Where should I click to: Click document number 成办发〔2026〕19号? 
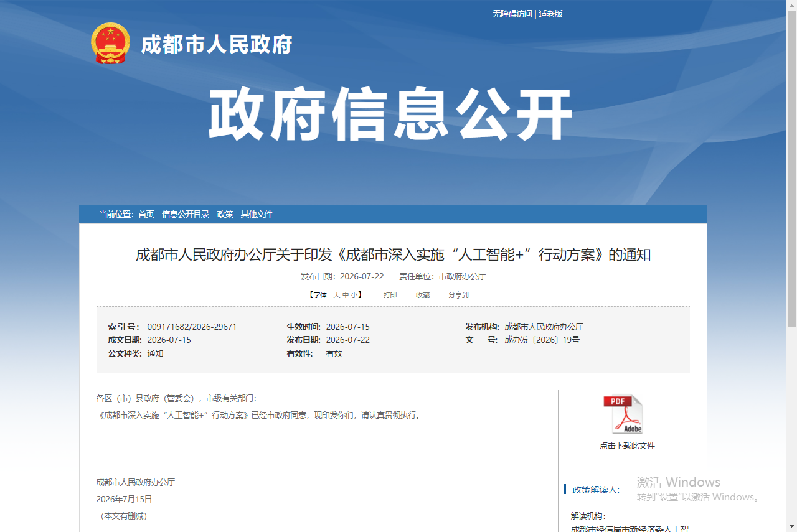click(x=542, y=340)
